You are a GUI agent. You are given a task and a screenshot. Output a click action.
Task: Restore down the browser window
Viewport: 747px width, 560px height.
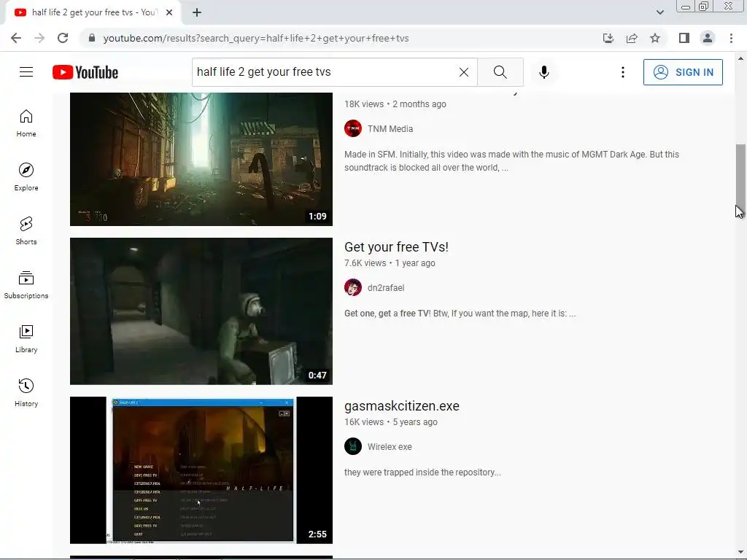[704, 7]
